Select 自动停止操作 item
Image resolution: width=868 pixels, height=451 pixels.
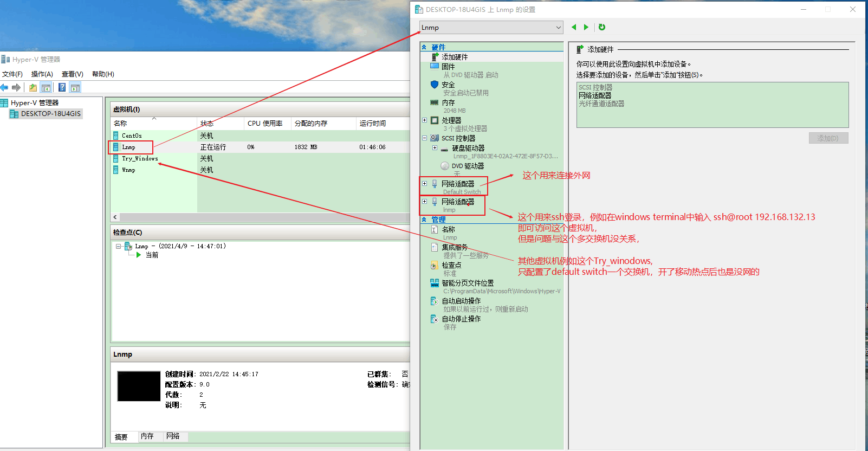click(x=461, y=319)
